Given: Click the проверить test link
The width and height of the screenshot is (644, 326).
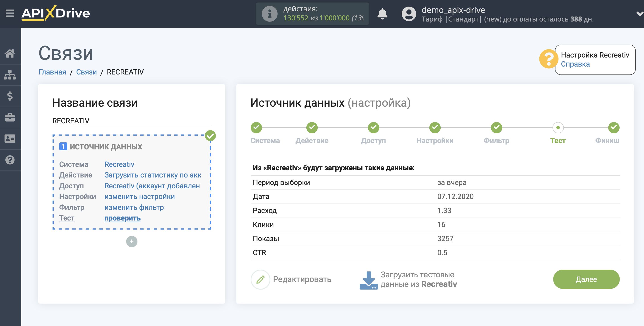Looking at the screenshot, I should 123,218.
